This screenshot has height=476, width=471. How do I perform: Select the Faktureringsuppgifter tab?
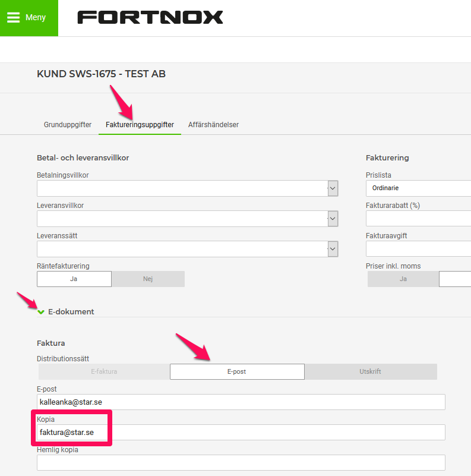[140, 125]
